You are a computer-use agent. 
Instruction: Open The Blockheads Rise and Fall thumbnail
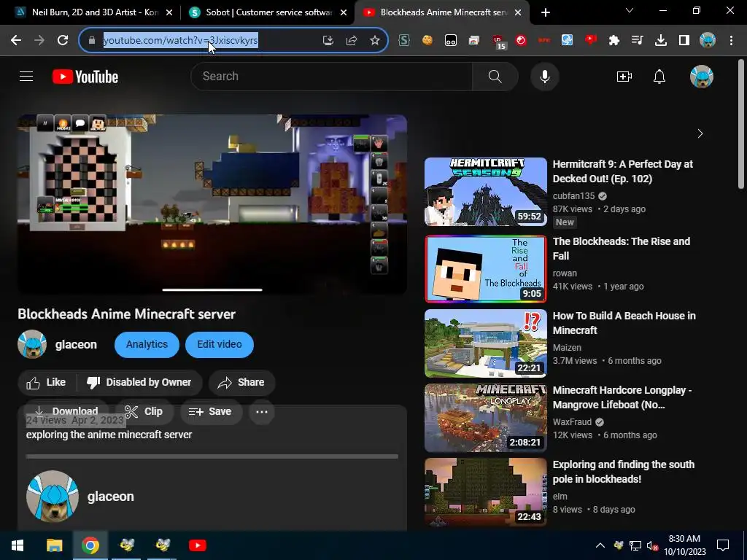click(x=485, y=269)
